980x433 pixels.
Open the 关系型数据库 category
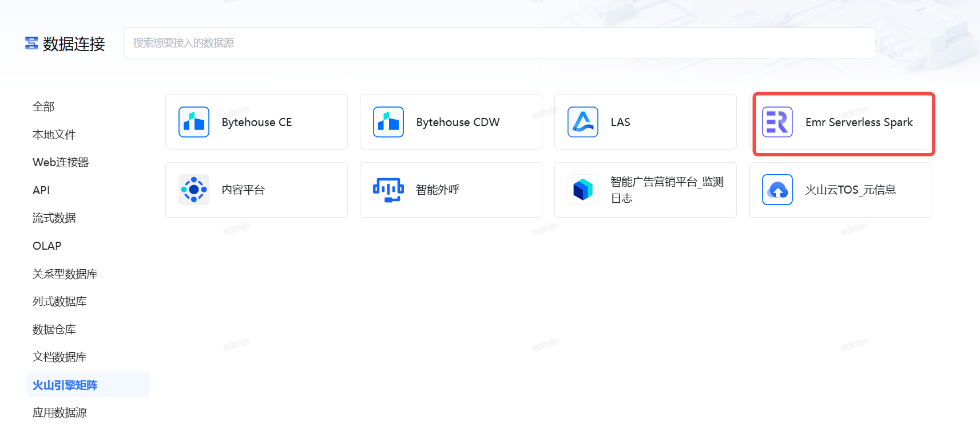click(x=65, y=274)
